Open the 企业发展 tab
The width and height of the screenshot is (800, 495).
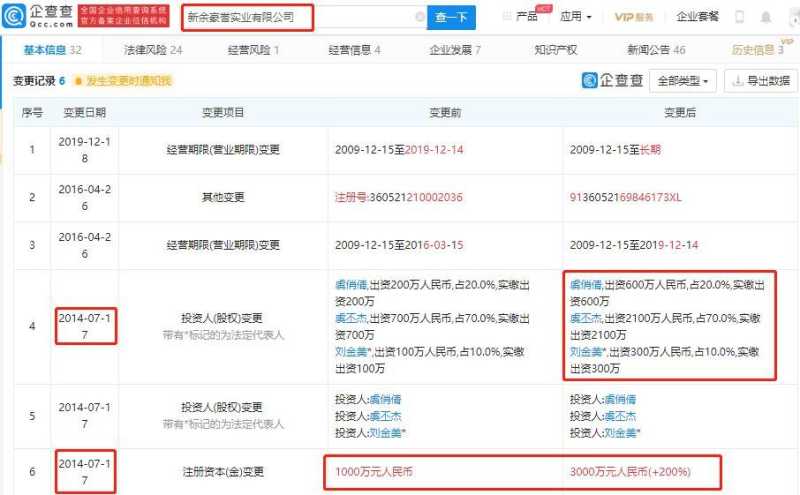(455, 49)
